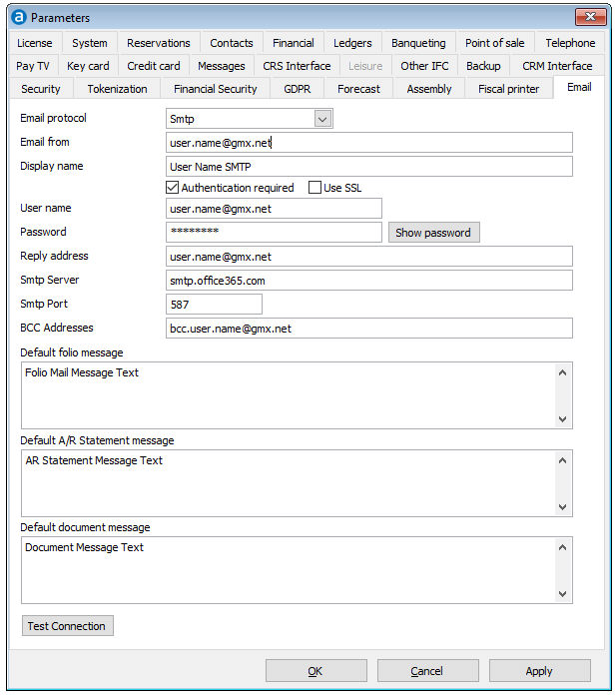Click the User name input field
The image size is (616, 696).
pos(274,209)
